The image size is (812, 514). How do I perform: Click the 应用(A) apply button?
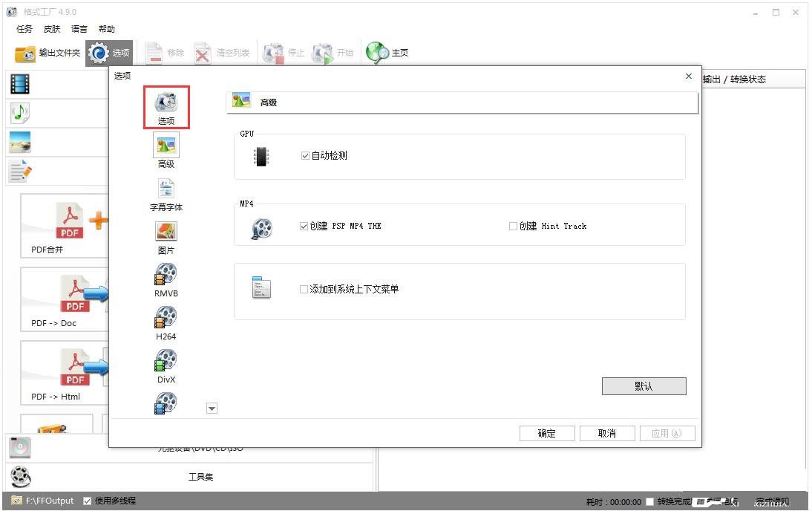click(x=667, y=433)
